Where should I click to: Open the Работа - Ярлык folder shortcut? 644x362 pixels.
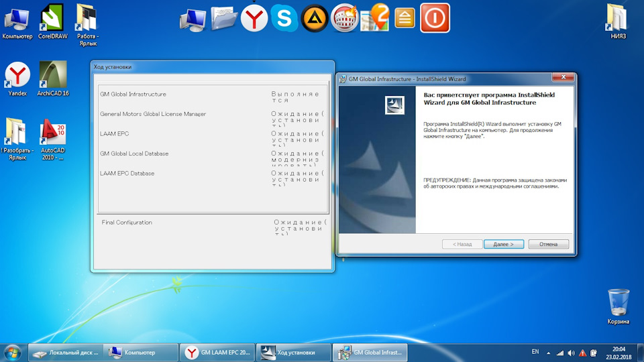pyautogui.click(x=87, y=25)
